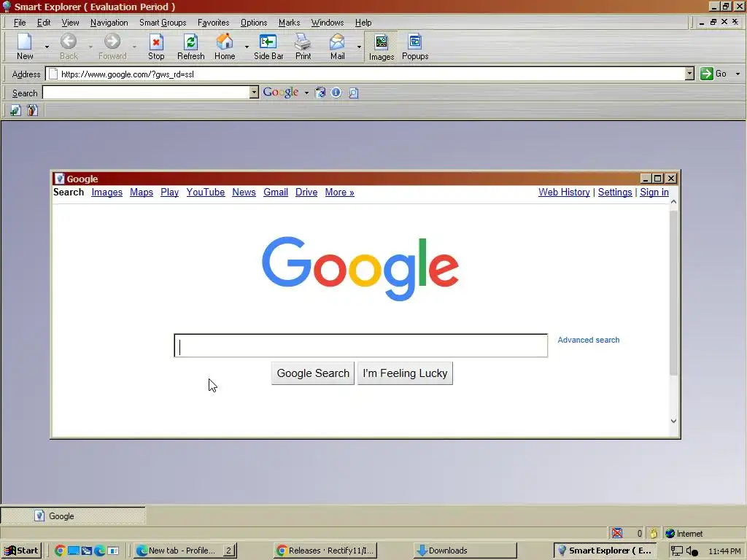
Task: Open the Back history dropdown arrow
Action: (x=90, y=47)
